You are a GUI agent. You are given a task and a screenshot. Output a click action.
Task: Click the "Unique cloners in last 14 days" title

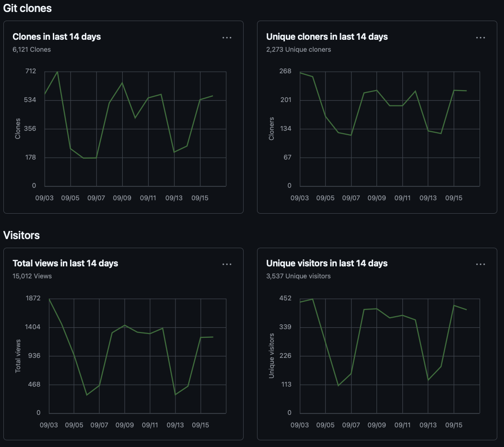pyautogui.click(x=327, y=36)
